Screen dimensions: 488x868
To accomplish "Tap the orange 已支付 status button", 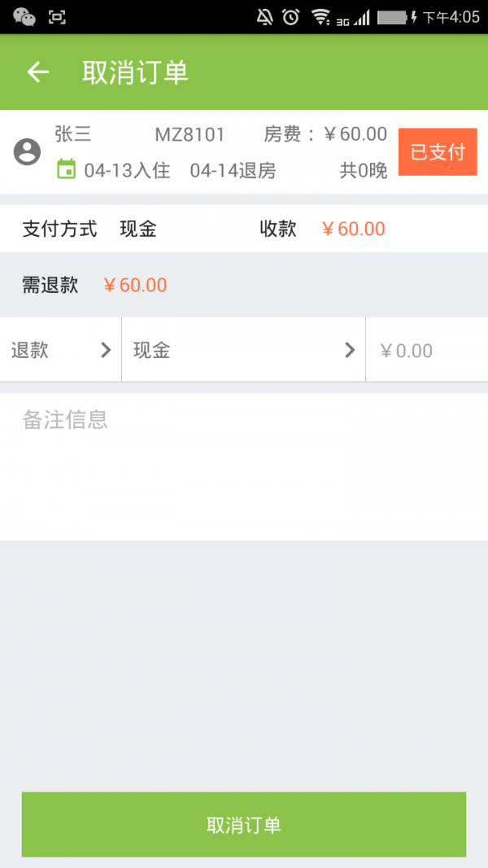I will click(438, 152).
